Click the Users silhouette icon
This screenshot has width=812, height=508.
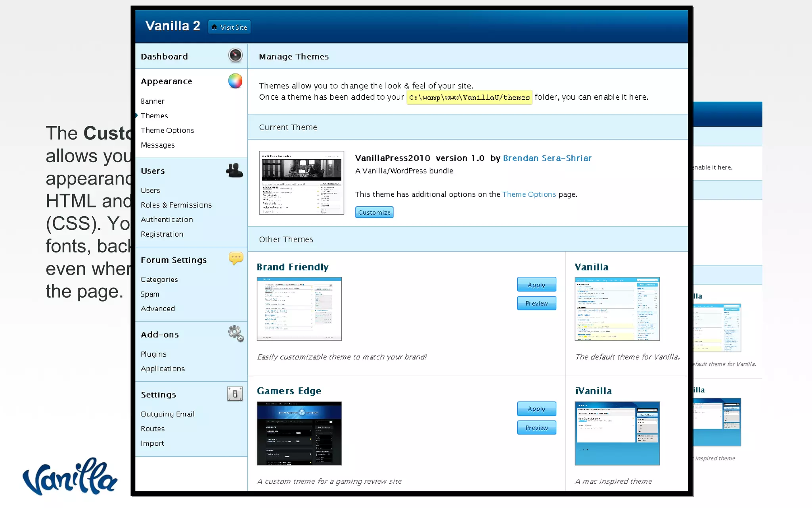click(234, 170)
